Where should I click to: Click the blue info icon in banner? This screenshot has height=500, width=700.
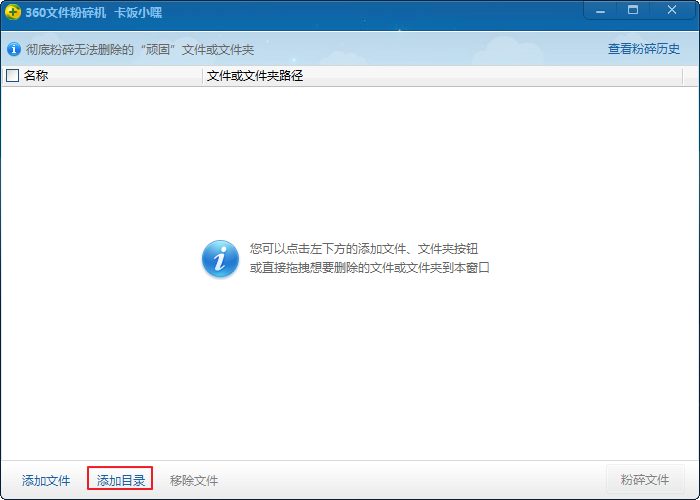pyautogui.click(x=14, y=49)
